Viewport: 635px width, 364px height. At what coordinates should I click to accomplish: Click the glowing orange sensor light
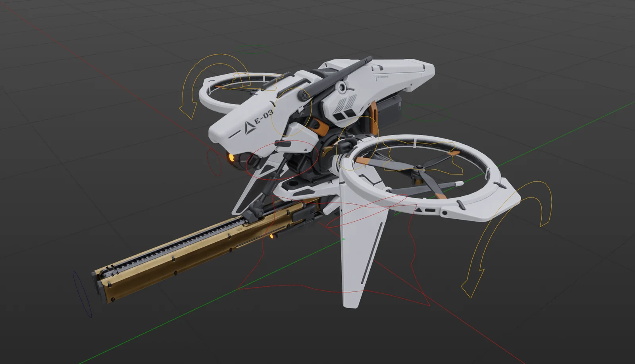231,157
